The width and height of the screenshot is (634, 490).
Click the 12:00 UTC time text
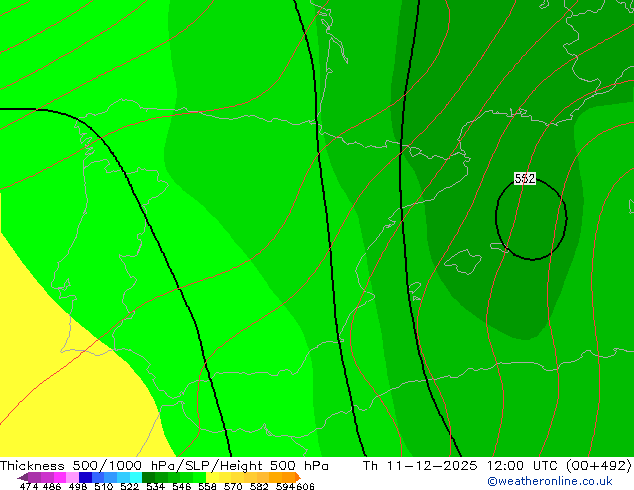tap(524, 466)
